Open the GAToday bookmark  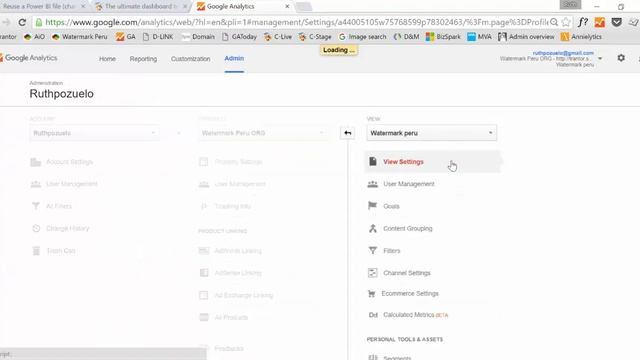(x=239, y=37)
